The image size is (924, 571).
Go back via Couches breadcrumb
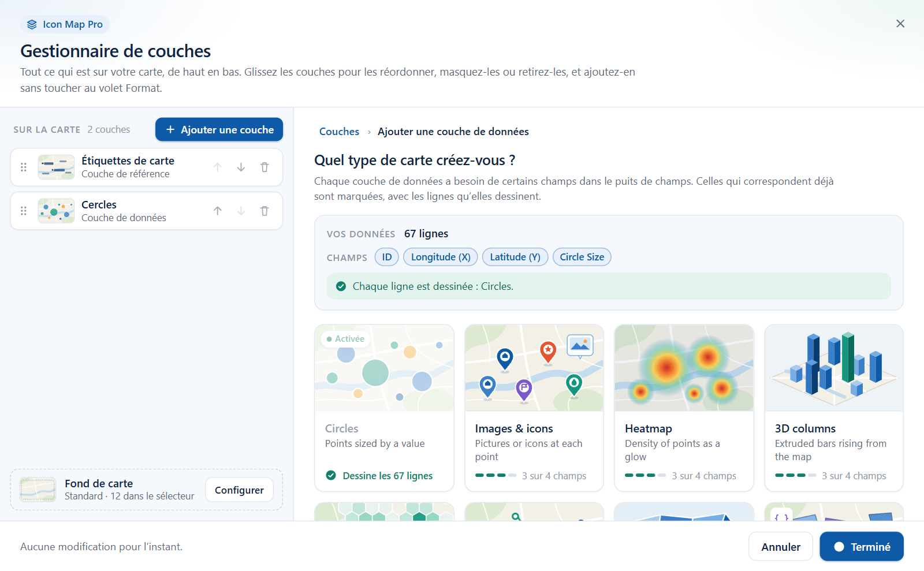(x=339, y=132)
